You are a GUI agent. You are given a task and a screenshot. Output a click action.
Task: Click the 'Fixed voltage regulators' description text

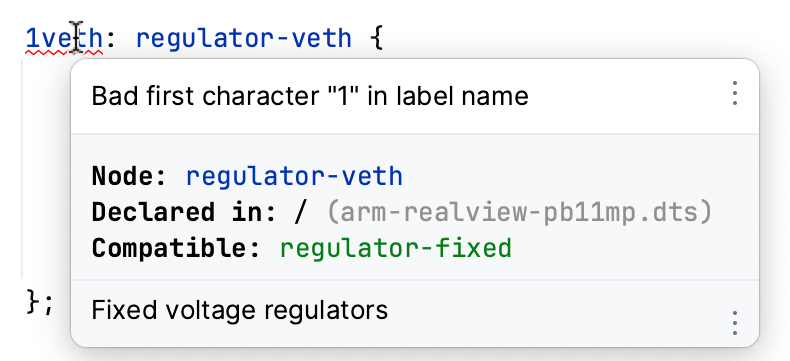point(240,310)
